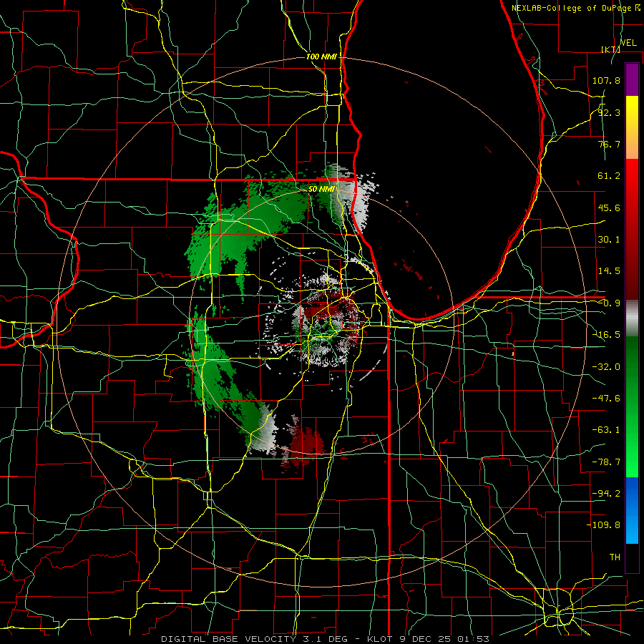Click the [KT] units label
Image resolution: width=644 pixels, height=644 pixels.
pos(610,49)
